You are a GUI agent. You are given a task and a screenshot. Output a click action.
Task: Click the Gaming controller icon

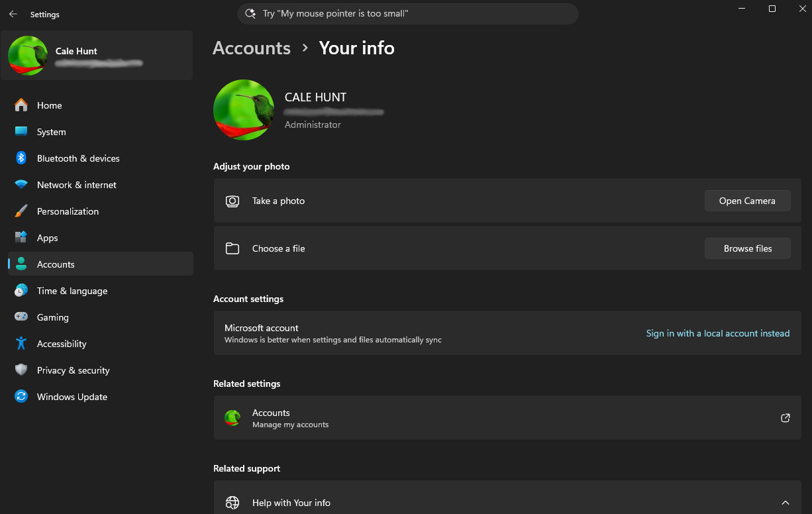[x=21, y=317]
